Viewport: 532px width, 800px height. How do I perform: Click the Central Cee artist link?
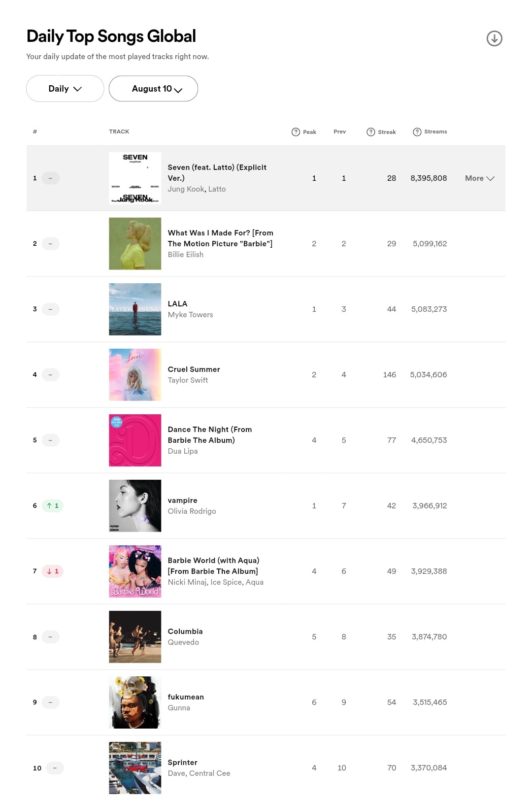click(x=209, y=773)
